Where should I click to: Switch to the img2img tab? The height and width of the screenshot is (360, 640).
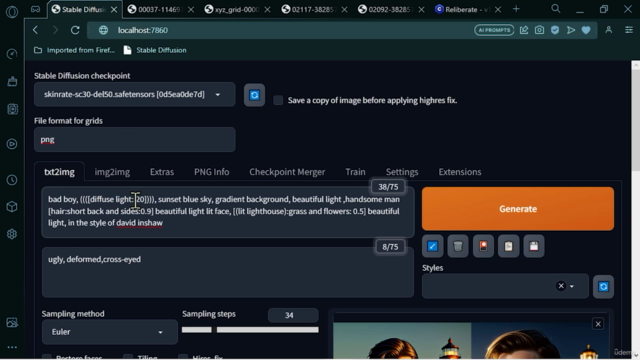tap(112, 172)
